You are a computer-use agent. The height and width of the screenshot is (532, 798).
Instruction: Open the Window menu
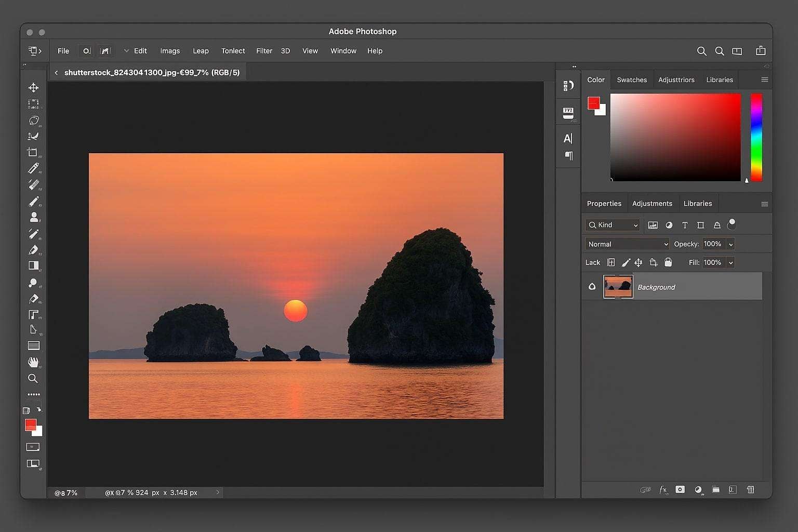pyautogui.click(x=343, y=51)
